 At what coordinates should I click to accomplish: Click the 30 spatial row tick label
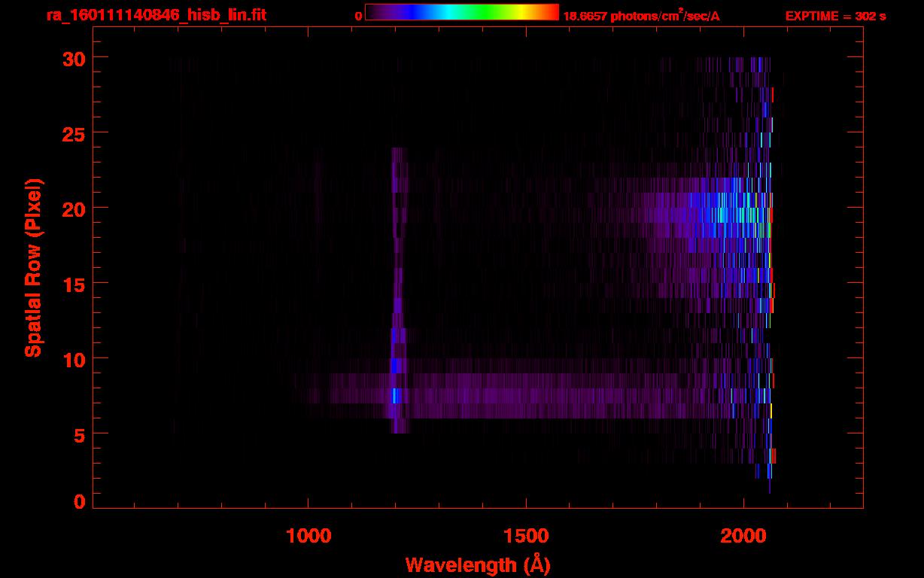pos(74,58)
